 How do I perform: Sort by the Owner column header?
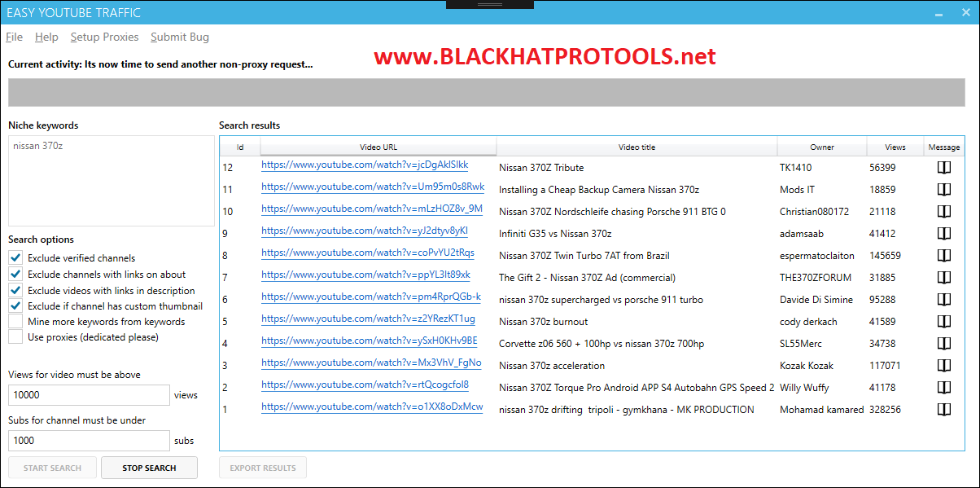point(822,147)
